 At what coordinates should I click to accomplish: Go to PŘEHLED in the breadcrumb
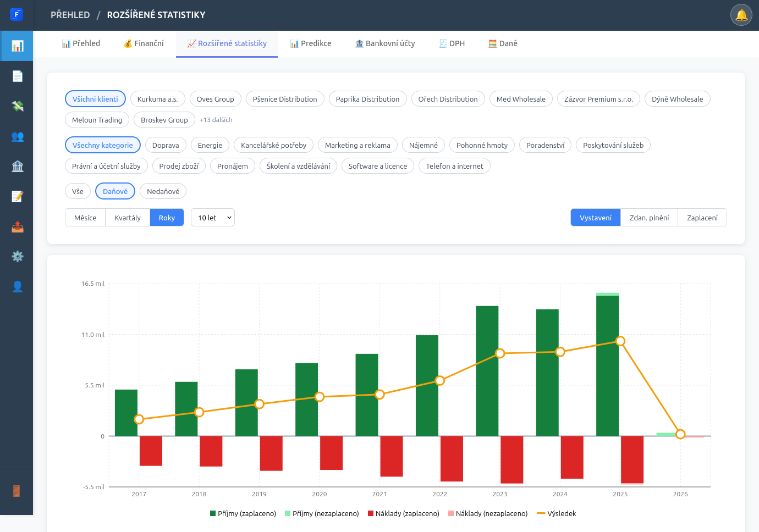pyautogui.click(x=70, y=15)
